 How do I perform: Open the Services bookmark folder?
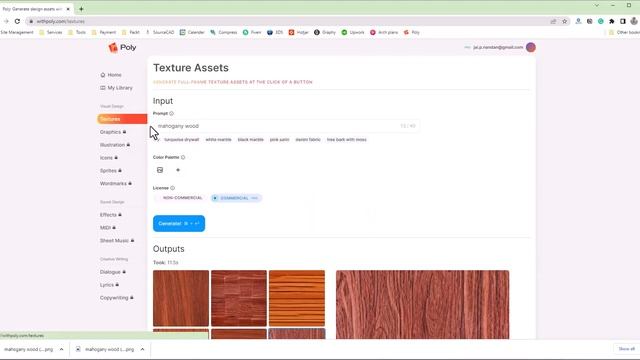[51, 32]
